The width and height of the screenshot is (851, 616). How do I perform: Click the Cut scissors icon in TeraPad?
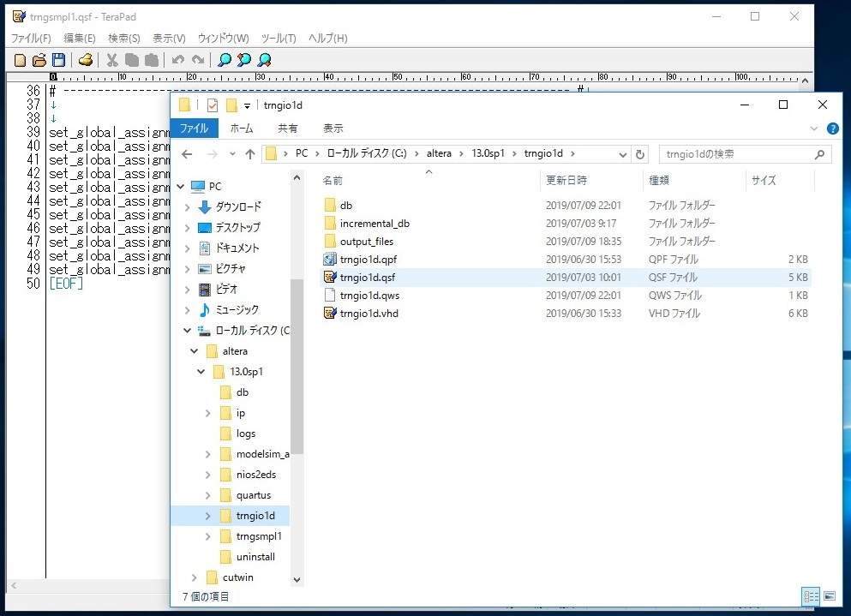coord(112,60)
